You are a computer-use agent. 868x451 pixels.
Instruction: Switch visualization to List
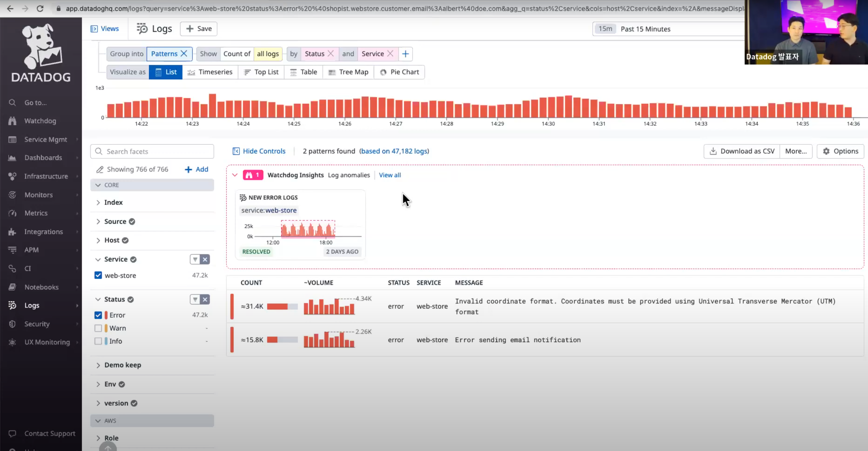(x=166, y=72)
